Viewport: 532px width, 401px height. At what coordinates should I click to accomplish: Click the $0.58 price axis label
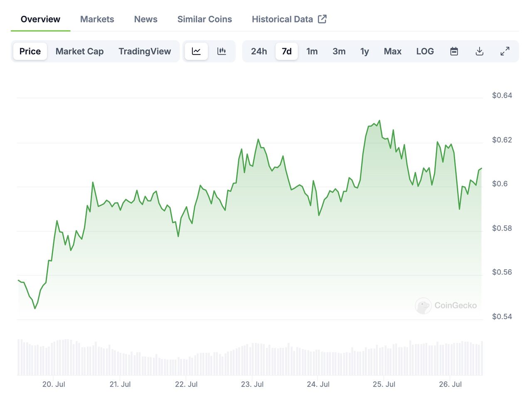tap(502, 228)
